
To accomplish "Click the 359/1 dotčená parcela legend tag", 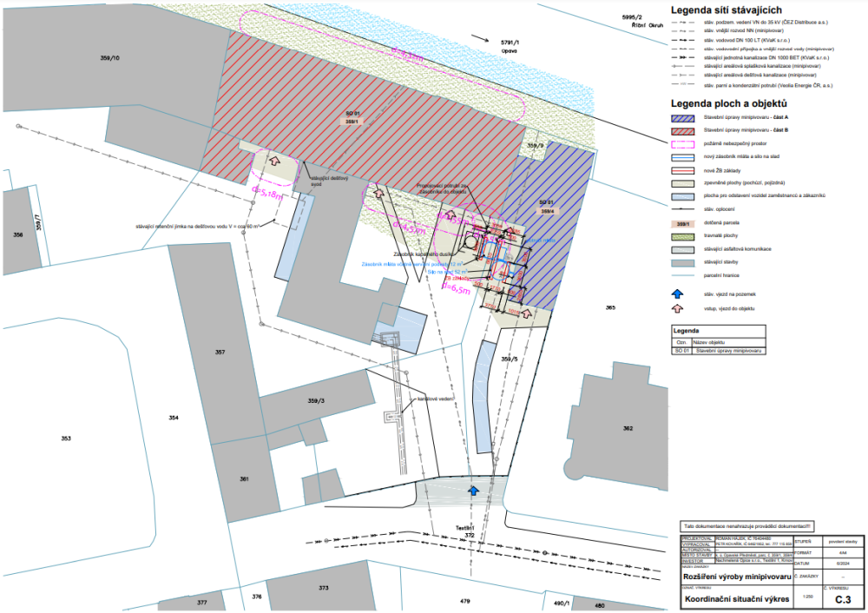I will pos(683,223).
